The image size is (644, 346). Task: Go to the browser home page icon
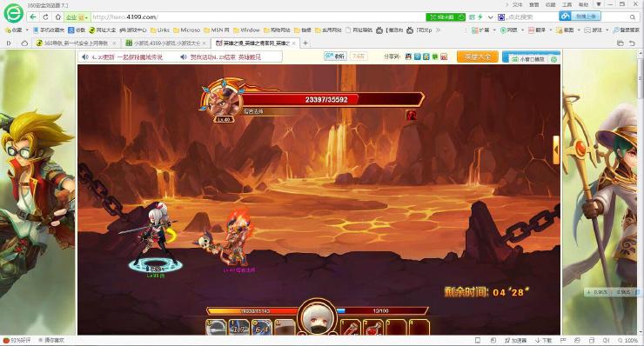pos(58,17)
